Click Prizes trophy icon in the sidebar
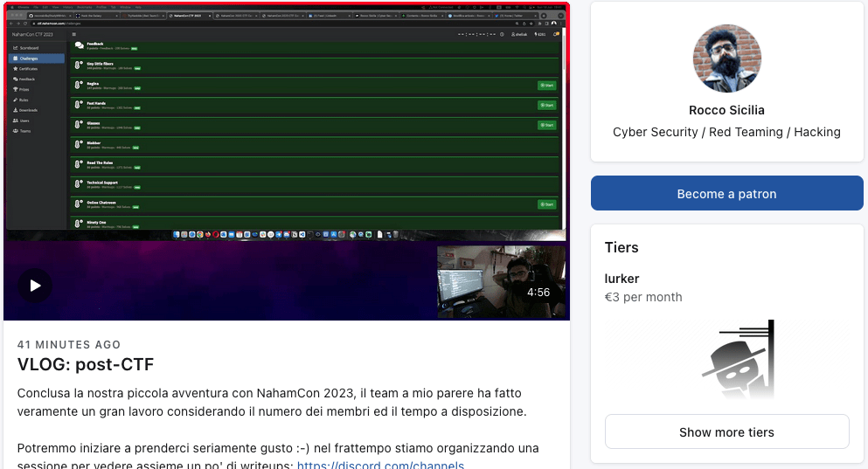The width and height of the screenshot is (868, 469). pos(15,89)
